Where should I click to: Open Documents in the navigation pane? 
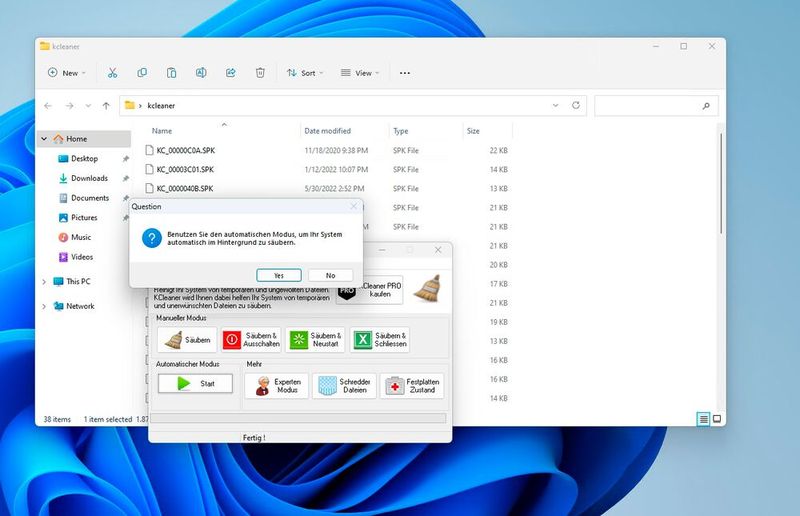pyautogui.click(x=90, y=198)
